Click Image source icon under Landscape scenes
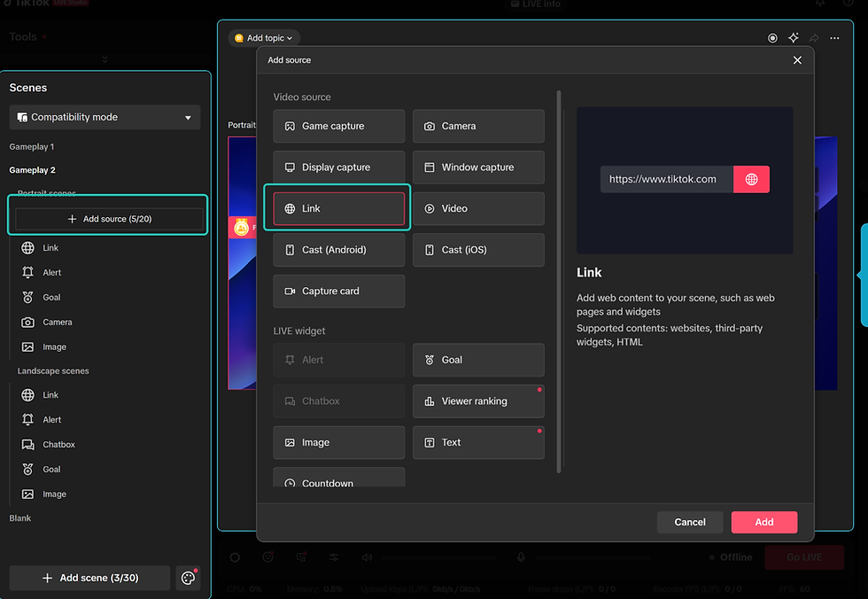Viewport: 868px width, 599px height. pos(27,494)
